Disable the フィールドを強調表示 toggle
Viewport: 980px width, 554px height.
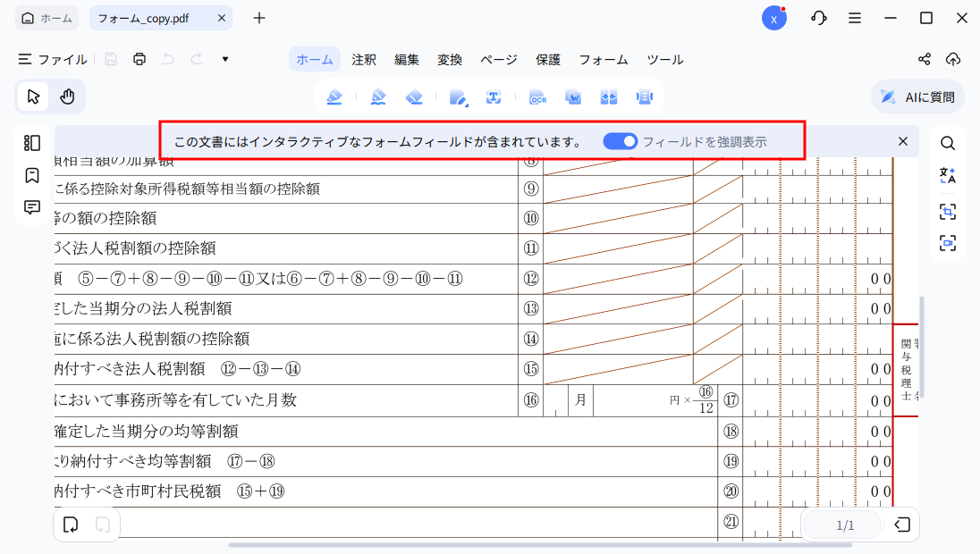pos(620,141)
